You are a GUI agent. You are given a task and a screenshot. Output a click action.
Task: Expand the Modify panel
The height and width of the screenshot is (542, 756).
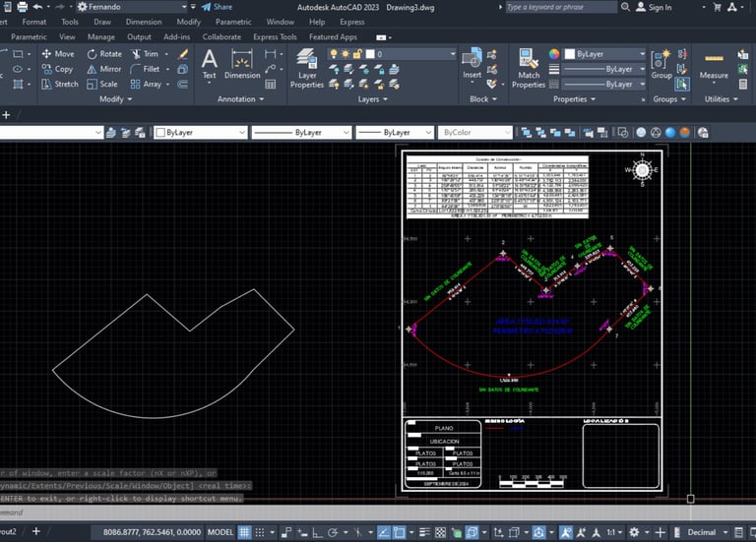115,98
